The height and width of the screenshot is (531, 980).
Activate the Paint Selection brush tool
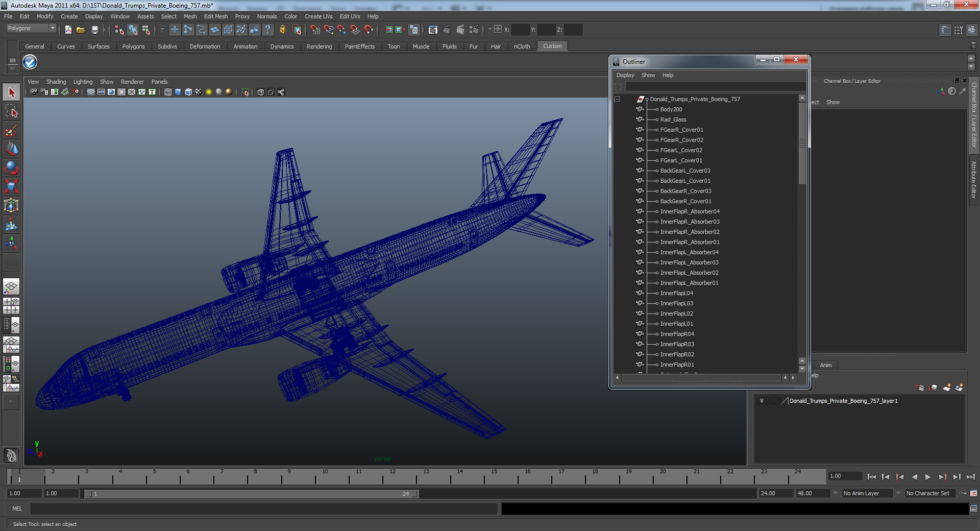[x=11, y=130]
